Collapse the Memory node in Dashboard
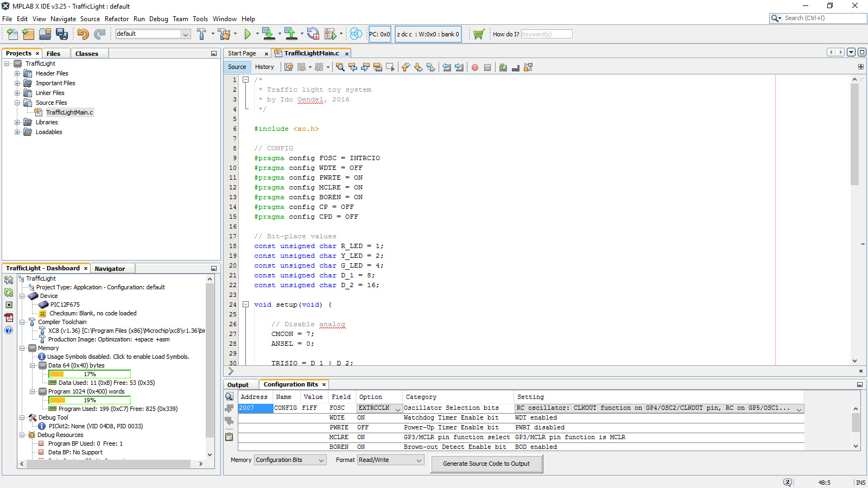This screenshot has width=868, height=488. pyautogui.click(x=22, y=348)
